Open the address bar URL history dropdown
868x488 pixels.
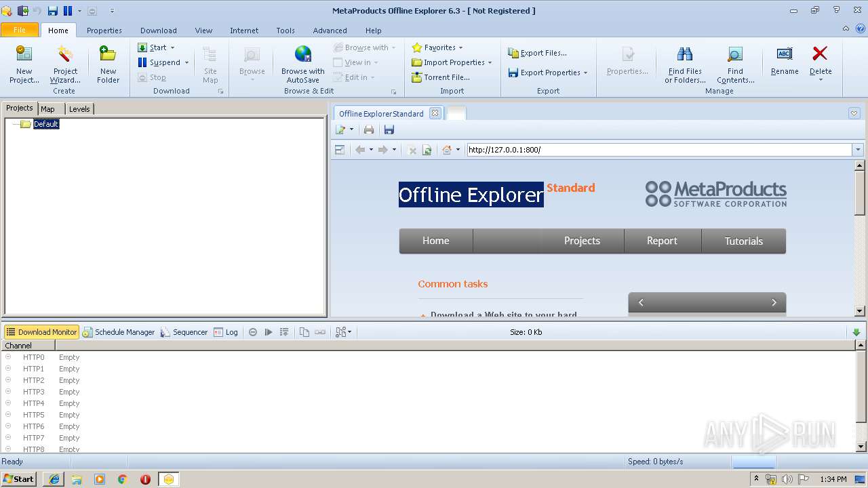click(858, 150)
